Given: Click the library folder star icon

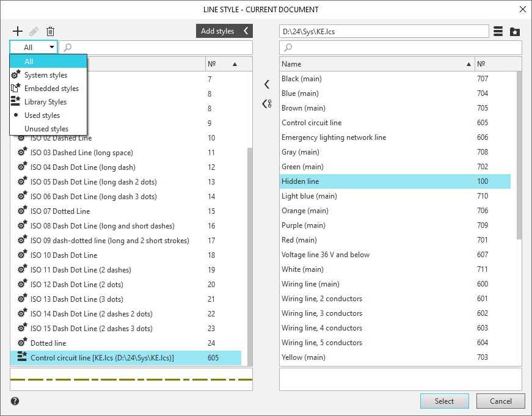Looking at the screenshot, I should [515, 31].
